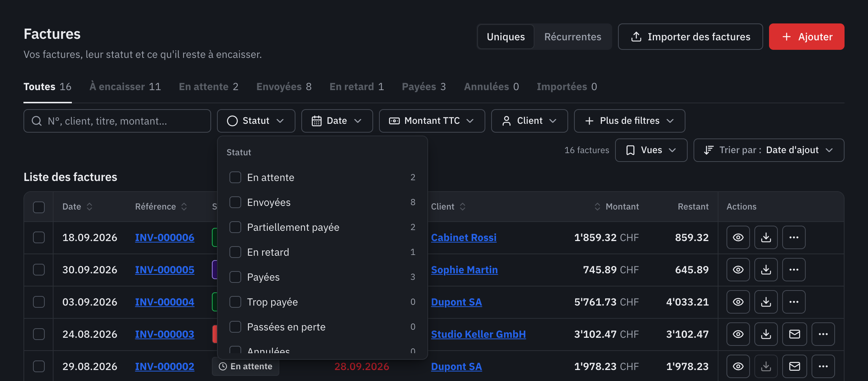Open more actions for INV-000003
The height and width of the screenshot is (381, 868).
[x=823, y=334]
